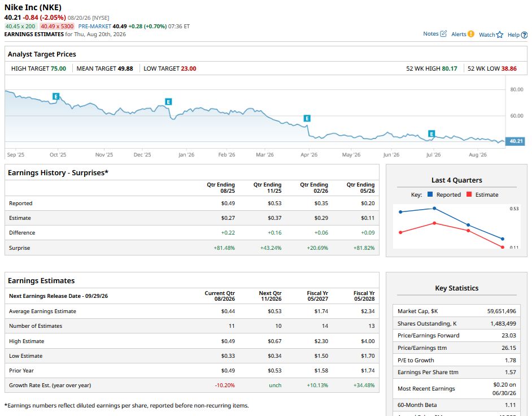Viewport: 532px width, 416px height.
Task: Click the 40.21 price label on chart
Action: [515, 141]
